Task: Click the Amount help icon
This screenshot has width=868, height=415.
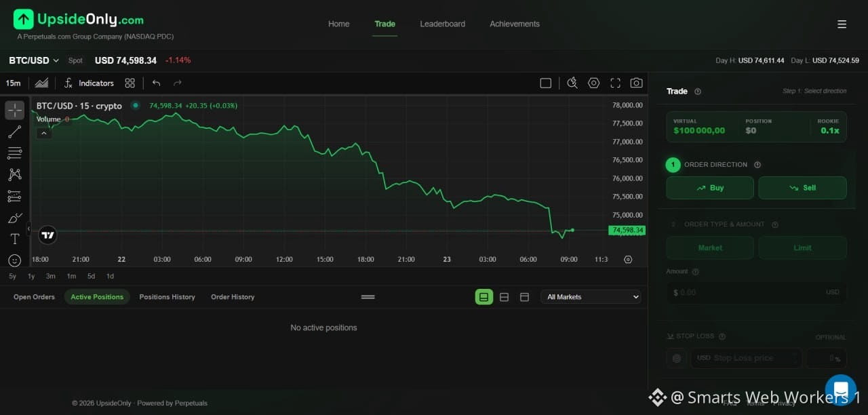Action: (x=696, y=272)
